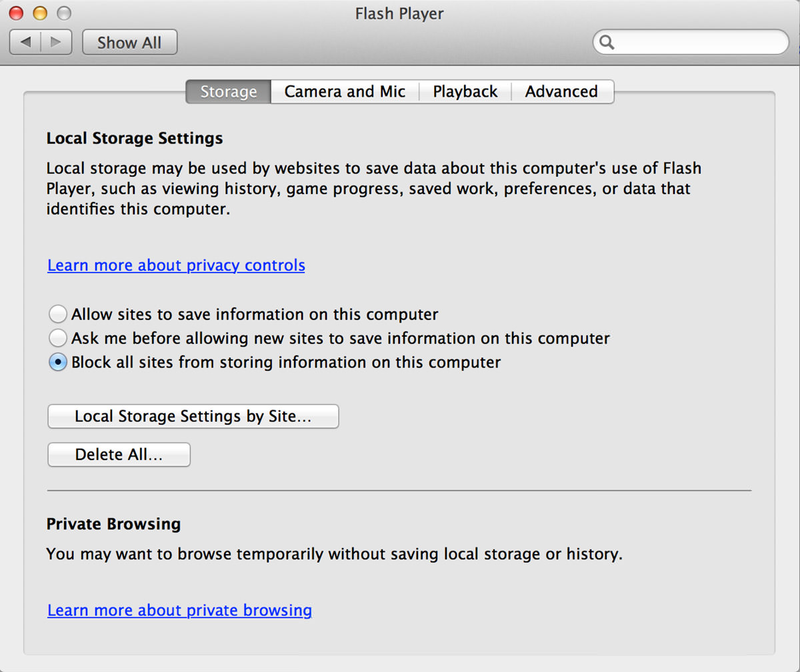
Task: Click the Private Browsing heading
Action: click(113, 524)
